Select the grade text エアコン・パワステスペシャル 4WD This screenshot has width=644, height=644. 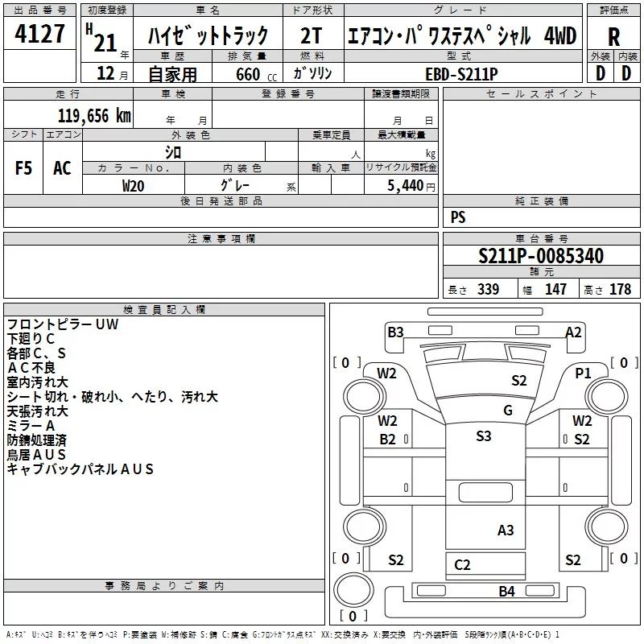tap(462, 35)
